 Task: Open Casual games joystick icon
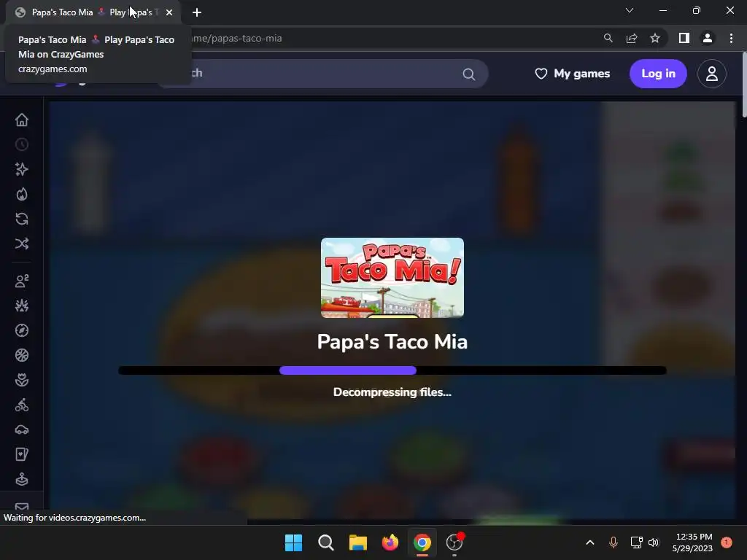coord(22,479)
